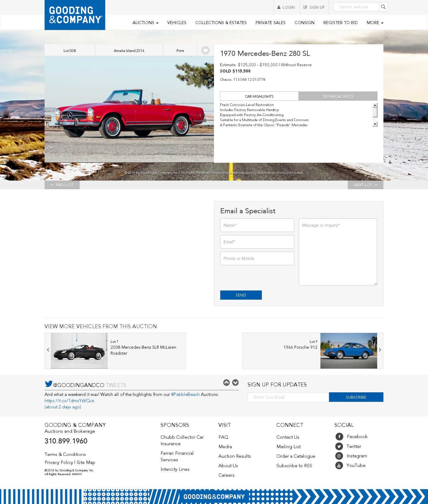The width and height of the screenshot is (428, 504).
Task: Show next vehicle with carousel right arrow
Action: [380, 350]
